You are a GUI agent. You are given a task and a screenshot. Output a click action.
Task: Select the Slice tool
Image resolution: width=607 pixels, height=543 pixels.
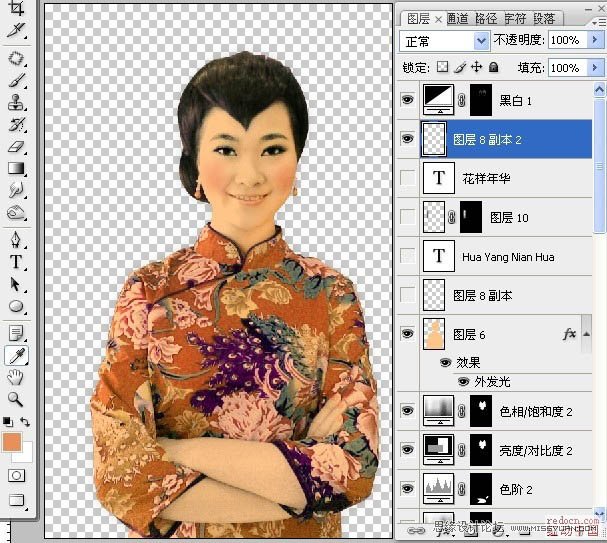click(x=16, y=29)
